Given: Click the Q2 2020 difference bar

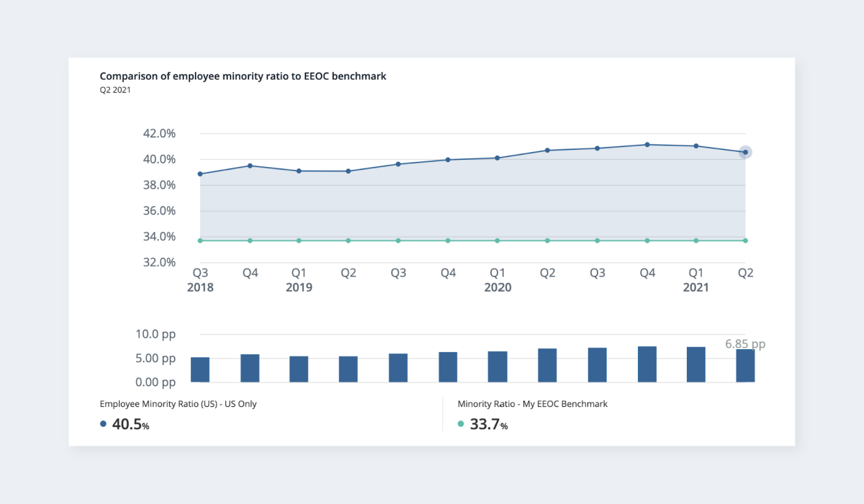Looking at the screenshot, I should [547, 365].
